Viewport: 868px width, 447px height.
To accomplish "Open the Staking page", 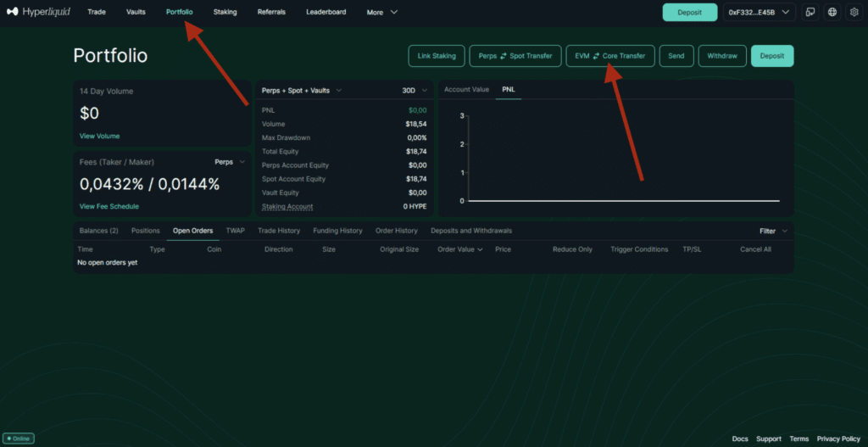I will click(225, 12).
